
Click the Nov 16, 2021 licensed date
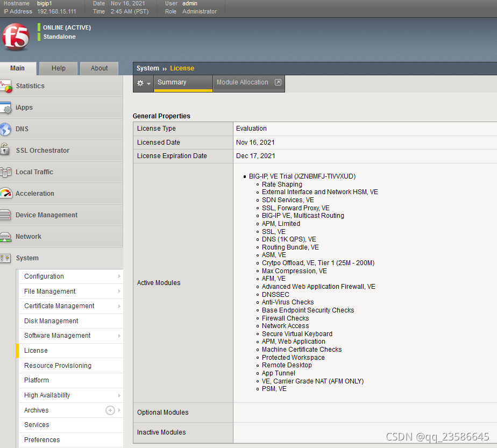click(x=255, y=143)
